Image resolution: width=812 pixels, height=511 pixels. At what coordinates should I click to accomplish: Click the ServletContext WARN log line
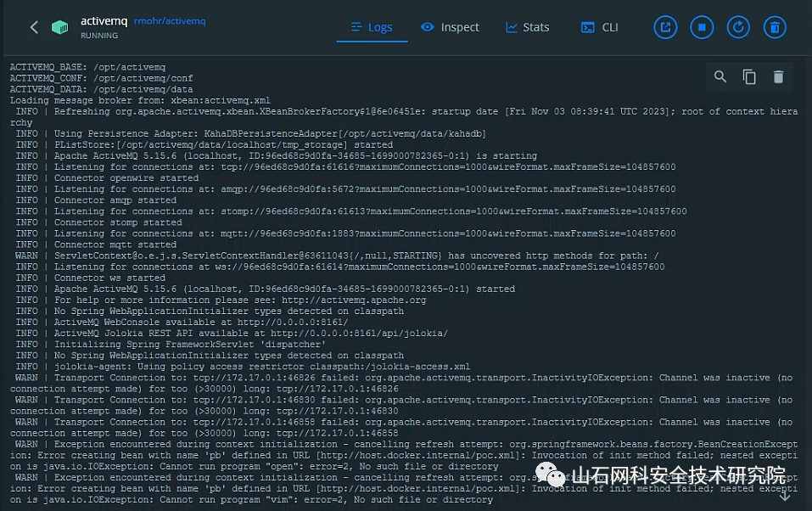(337, 255)
